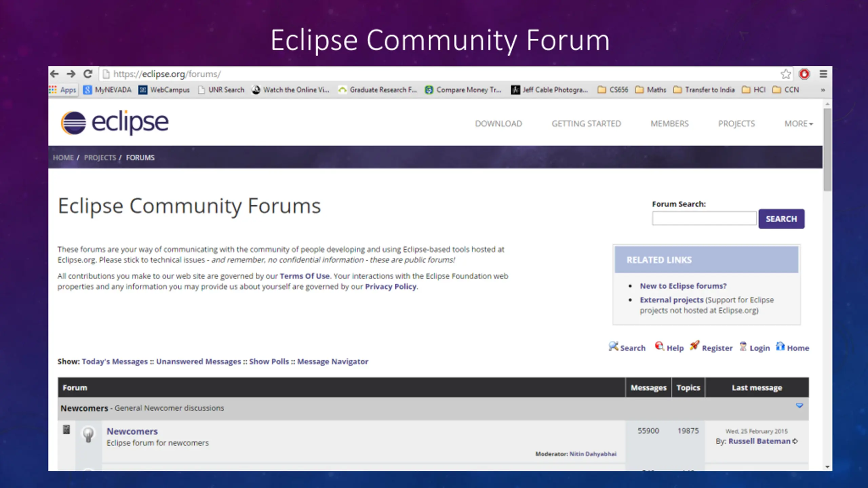Open the Transfer to India bookmark folder

(x=704, y=90)
